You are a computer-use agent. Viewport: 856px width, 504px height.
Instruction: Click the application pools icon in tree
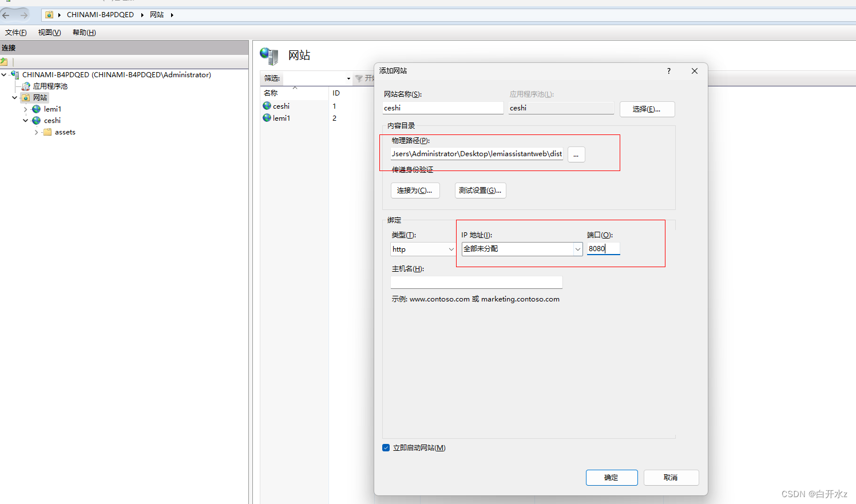coord(26,86)
